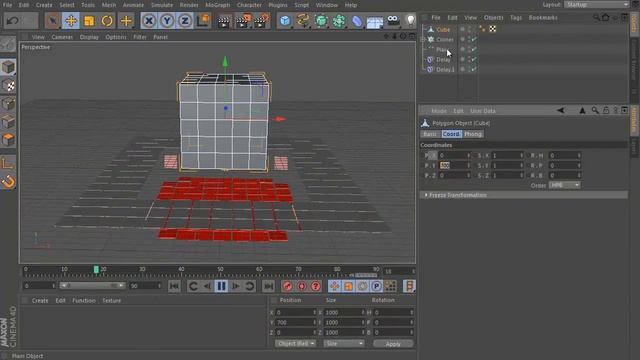Open the MoGraph menu
640x360 pixels.
pos(218,5)
